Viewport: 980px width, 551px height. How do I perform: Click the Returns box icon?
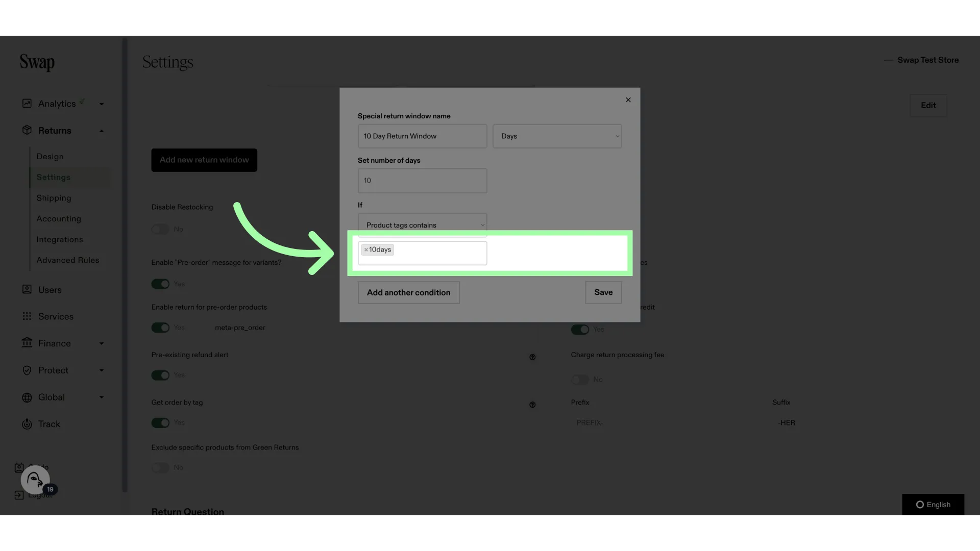(x=27, y=130)
